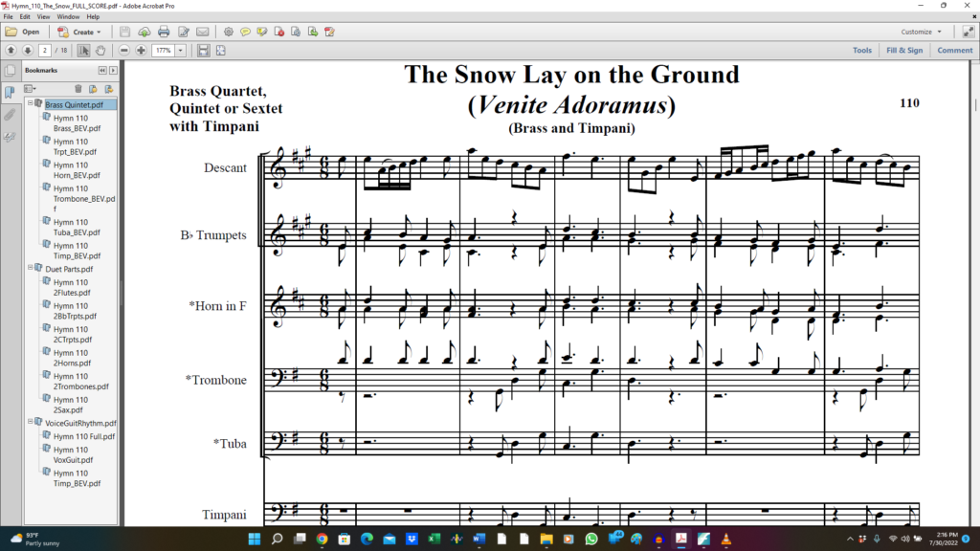The image size is (980, 551).
Task: Open the Tools pane
Action: (862, 51)
